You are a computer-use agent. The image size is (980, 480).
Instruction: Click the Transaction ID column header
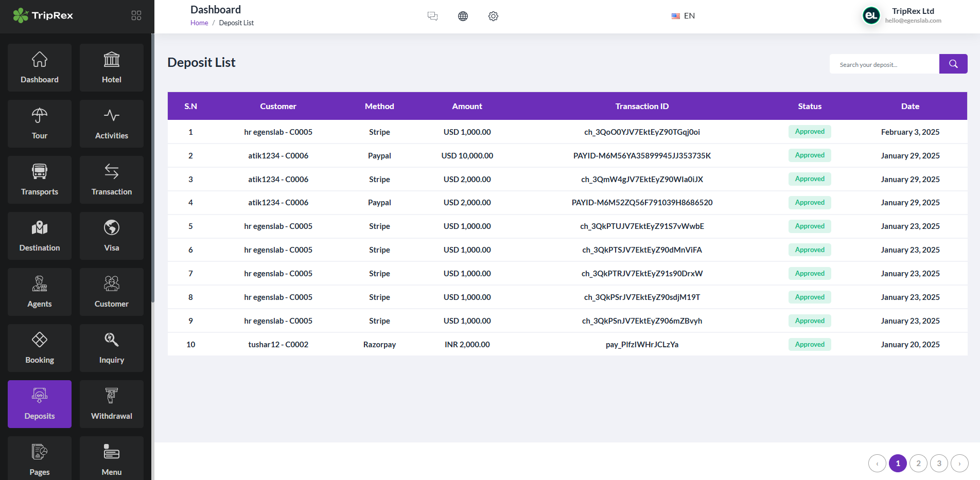(x=642, y=106)
